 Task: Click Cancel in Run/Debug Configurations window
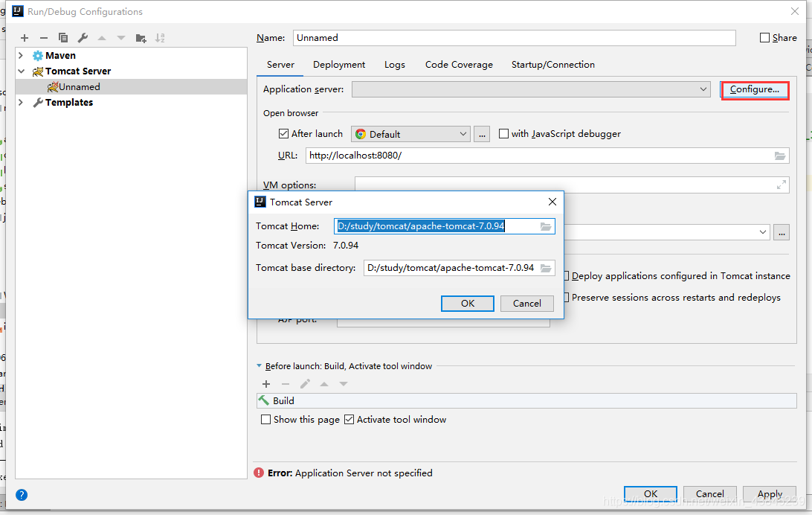point(710,493)
